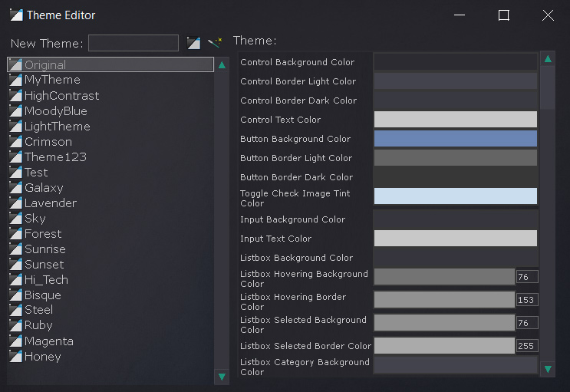The height and width of the screenshot is (392, 570).
Task: Select the Test theme
Action: click(110, 172)
